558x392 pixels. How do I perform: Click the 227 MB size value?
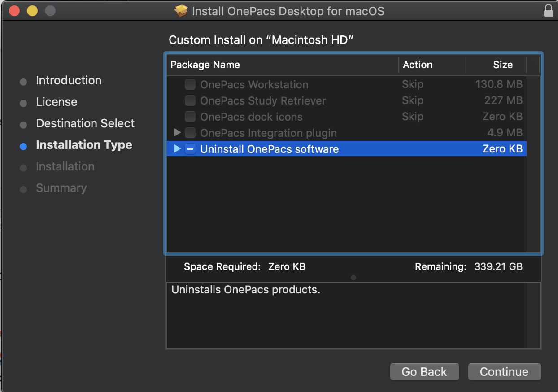click(x=504, y=100)
